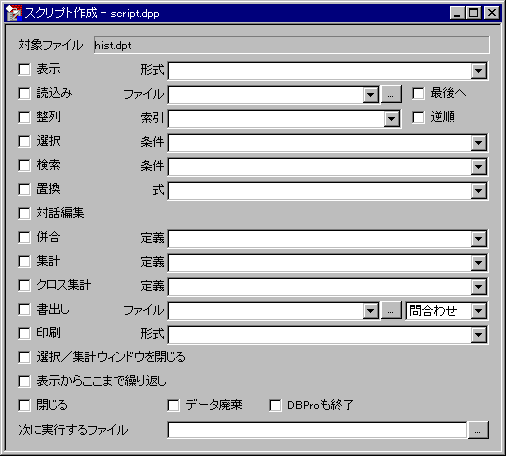Image resolution: width=506 pixels, height=456 pixels.
Task: Click the script app icon in title bar
Action: click(x=14, y=13)
